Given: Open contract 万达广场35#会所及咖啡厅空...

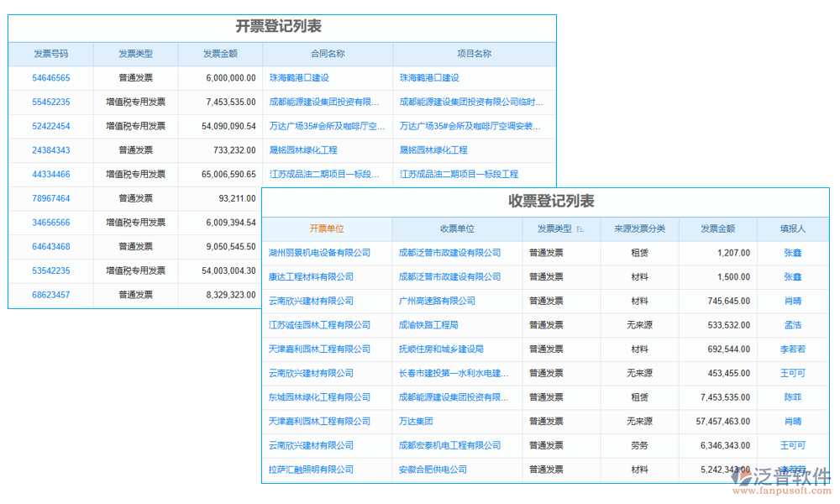Looking at the screenshot, I should (x=327, y=126).
